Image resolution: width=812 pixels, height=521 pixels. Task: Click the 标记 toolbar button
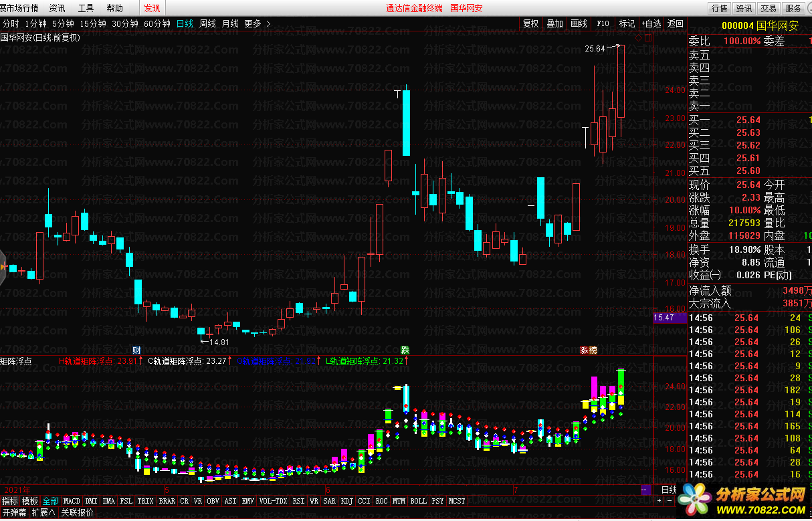tap(627, 23)
